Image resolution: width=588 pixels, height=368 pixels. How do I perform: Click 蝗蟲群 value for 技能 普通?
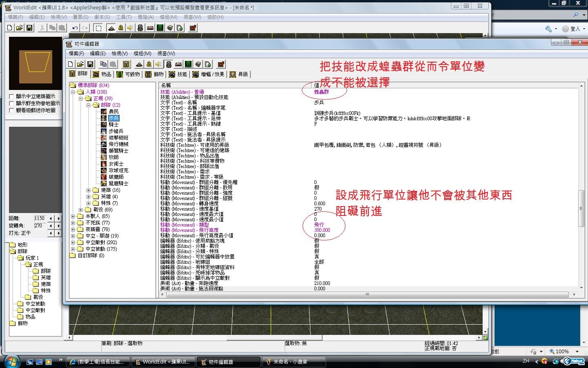pyautogui.click(x=321, y=92)
